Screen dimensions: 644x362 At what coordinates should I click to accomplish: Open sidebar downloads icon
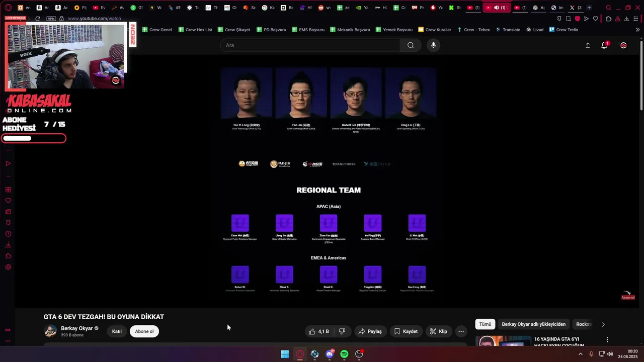tap(8, 245)
